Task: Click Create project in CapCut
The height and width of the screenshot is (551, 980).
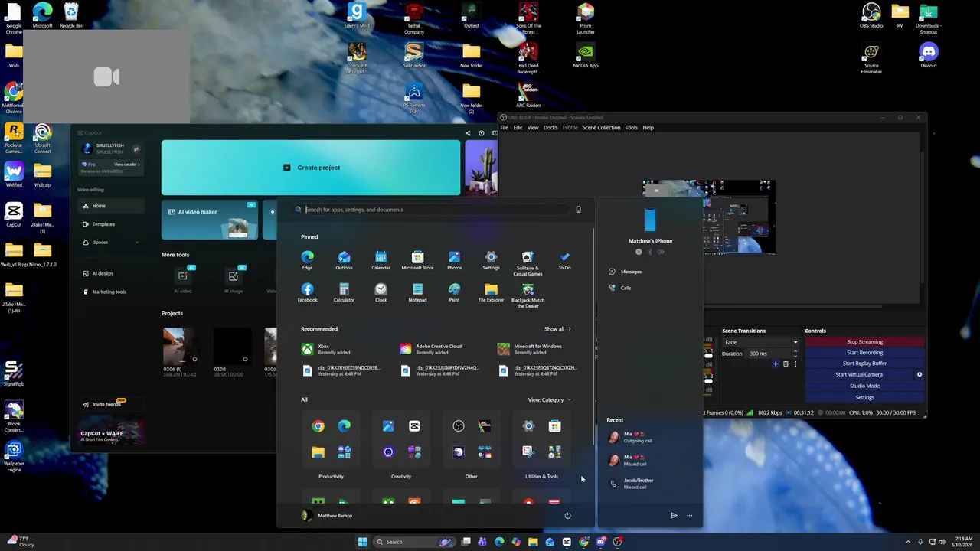Action: 311,168
